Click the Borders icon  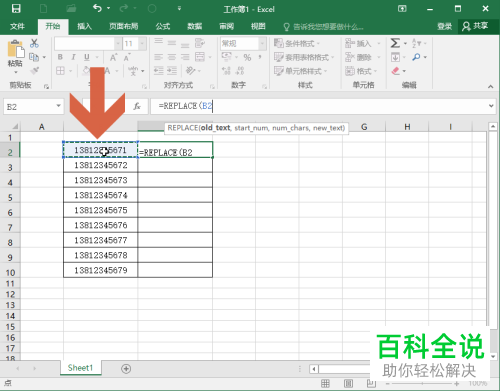click(x=60, y=71)
